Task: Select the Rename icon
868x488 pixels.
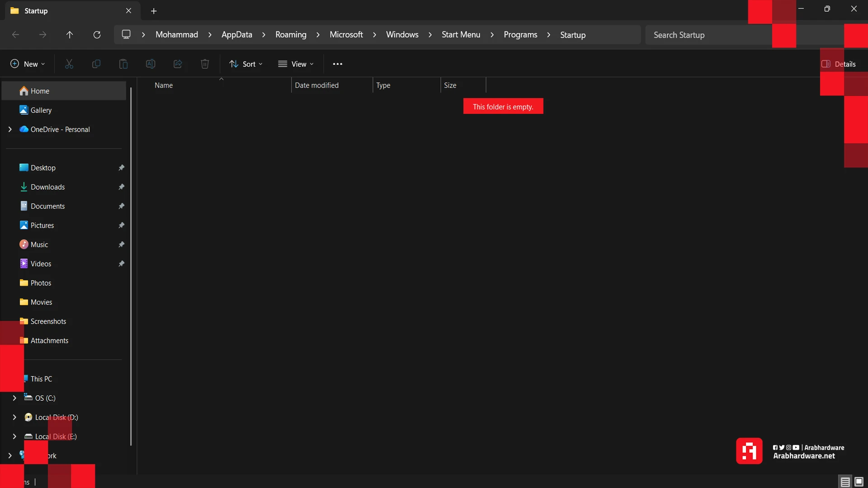Action: [x=151, y=64]
